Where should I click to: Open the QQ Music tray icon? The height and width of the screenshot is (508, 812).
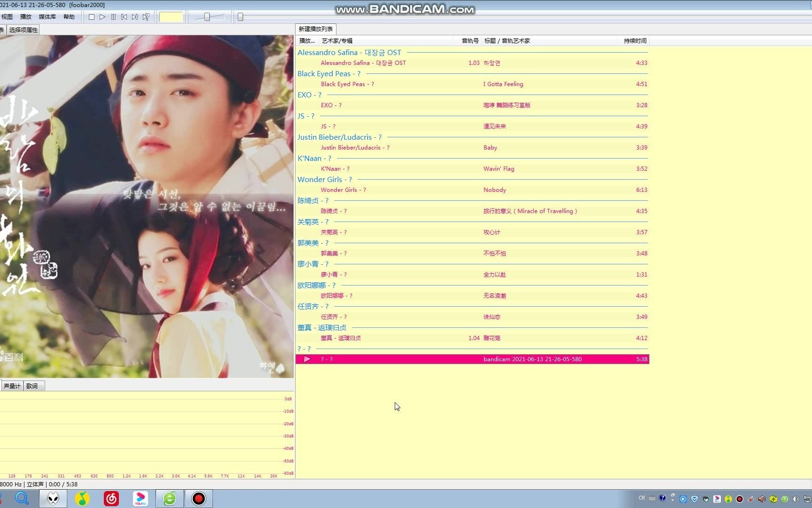728,499
